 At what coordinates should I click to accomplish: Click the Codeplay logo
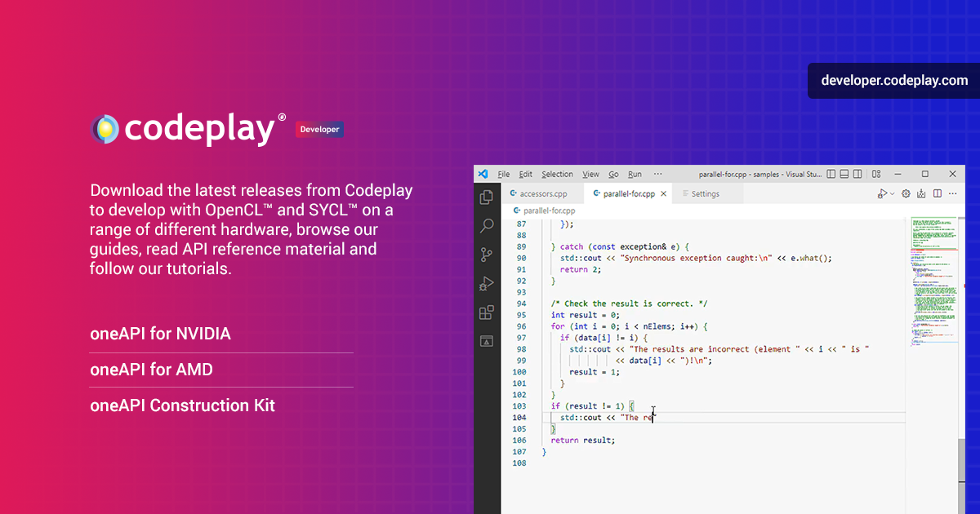coord(189,130)
